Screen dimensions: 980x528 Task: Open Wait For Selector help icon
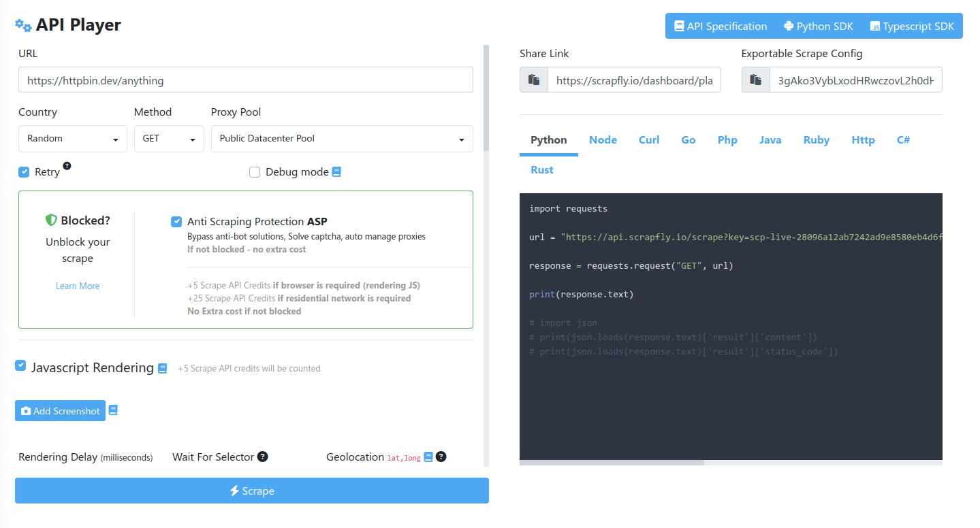pos(263,457)
